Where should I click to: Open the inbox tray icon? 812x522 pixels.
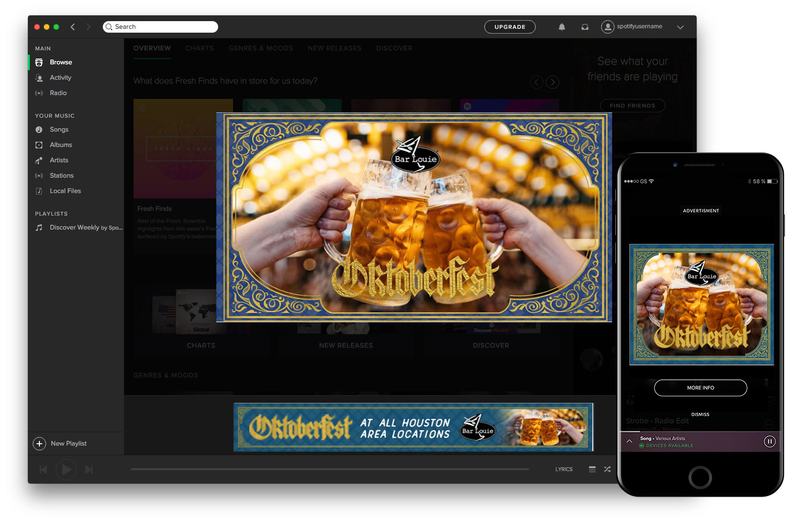pyautogui.click(x=585, y=27)
